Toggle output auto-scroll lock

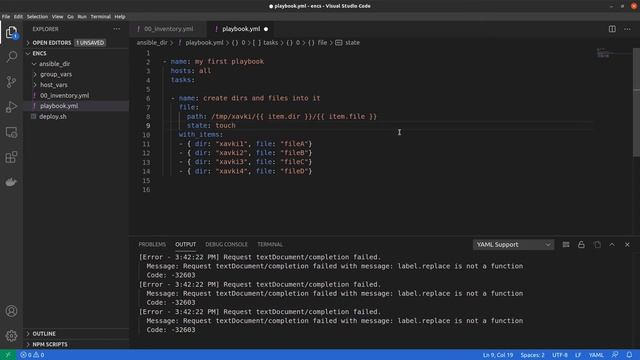pos(581,244)
